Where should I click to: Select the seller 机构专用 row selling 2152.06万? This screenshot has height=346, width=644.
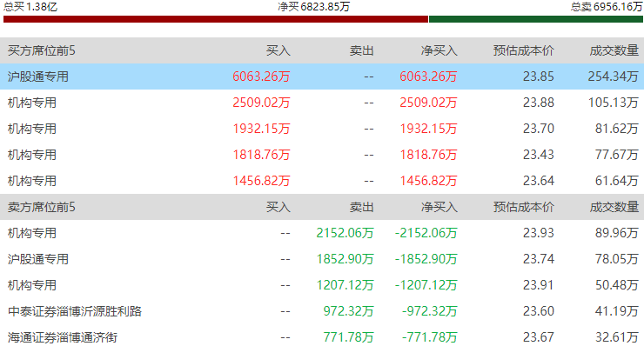[x=322, y=233]
